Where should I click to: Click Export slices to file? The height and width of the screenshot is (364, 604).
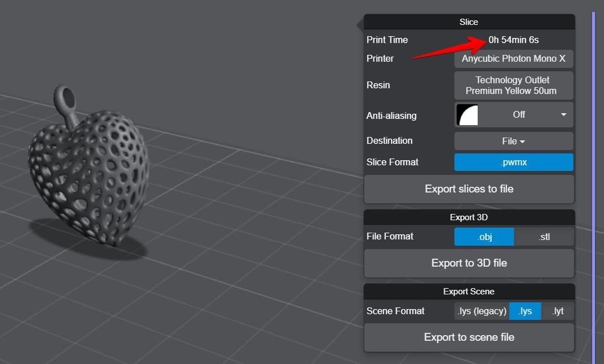coord(469,189)
